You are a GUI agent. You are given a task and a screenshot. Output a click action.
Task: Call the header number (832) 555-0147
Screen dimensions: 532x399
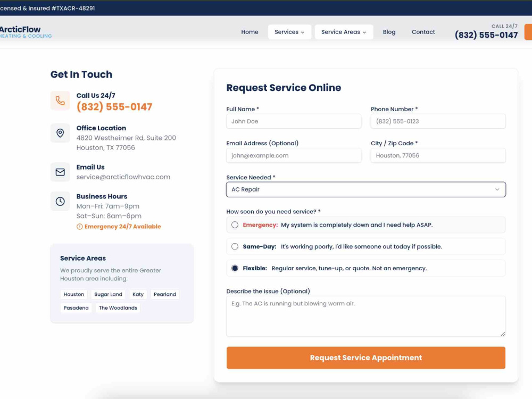pyautogui.click(x=486, y=35)
